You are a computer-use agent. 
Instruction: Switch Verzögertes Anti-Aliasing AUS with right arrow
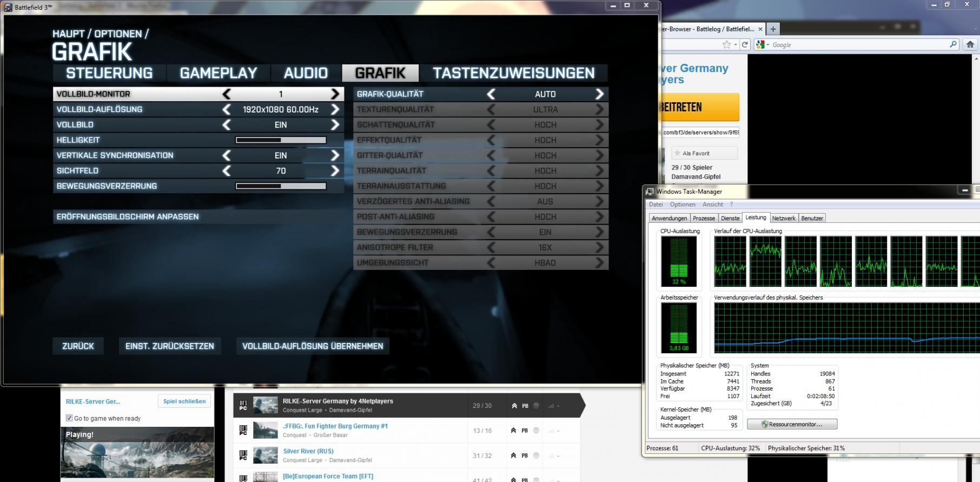599,201
